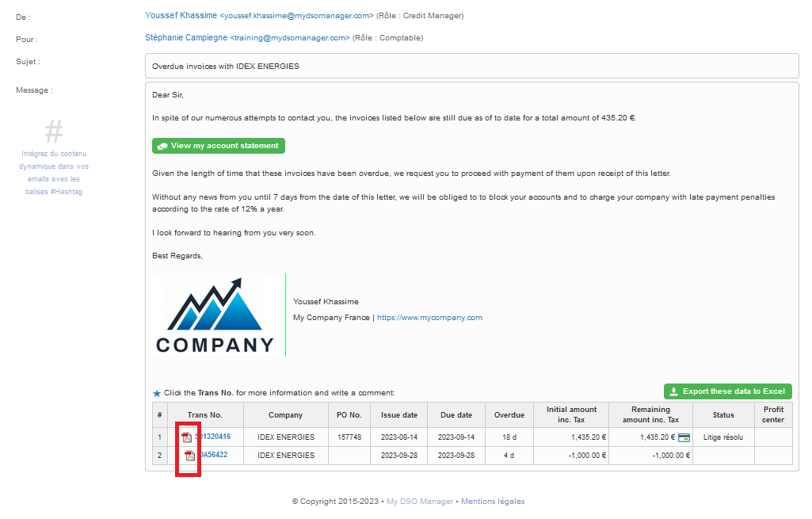Open transaction number S01320416 link
This screenshot has height=519, width=812.
[x=213, y=437]
